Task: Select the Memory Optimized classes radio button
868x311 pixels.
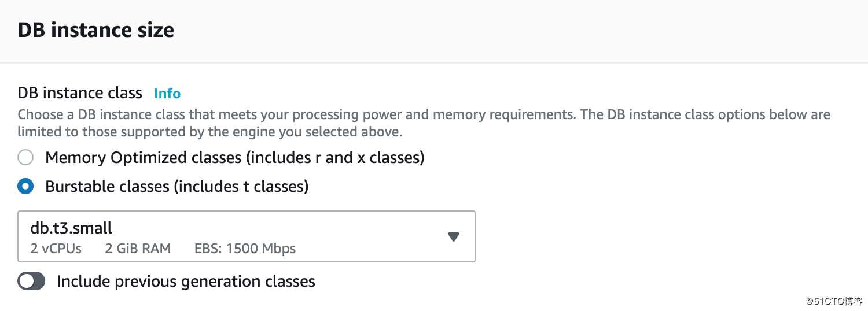Action: (25, 157)
